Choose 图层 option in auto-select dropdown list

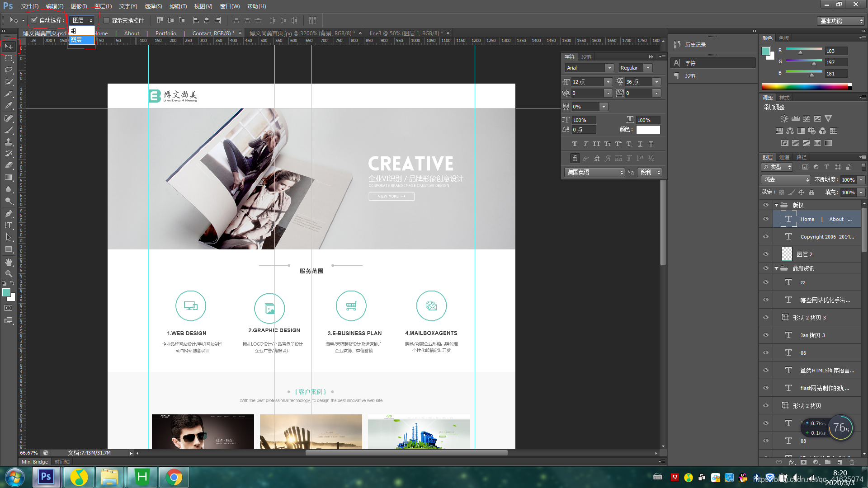[x=81, y=40]
